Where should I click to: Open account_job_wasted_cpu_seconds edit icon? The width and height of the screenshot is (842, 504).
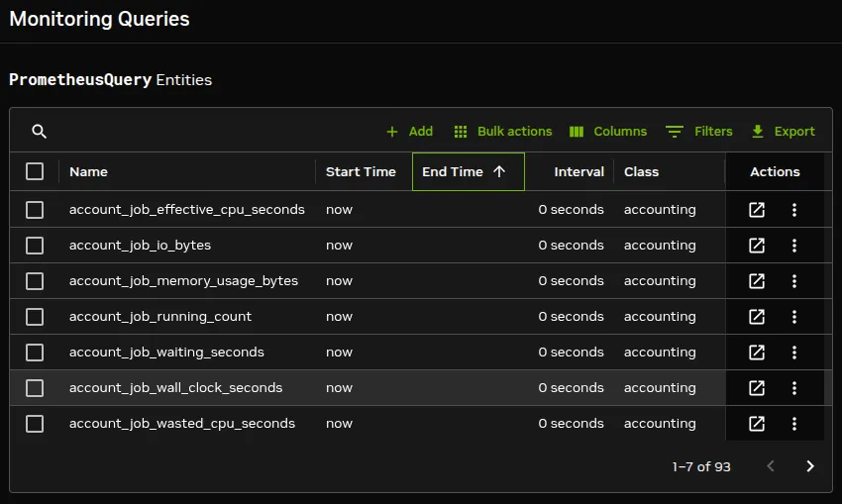757,424
